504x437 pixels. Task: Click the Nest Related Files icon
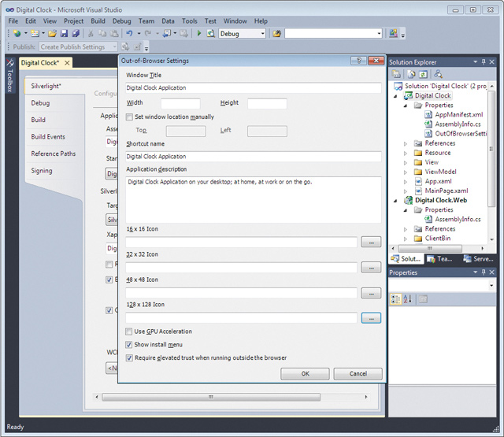438,74
